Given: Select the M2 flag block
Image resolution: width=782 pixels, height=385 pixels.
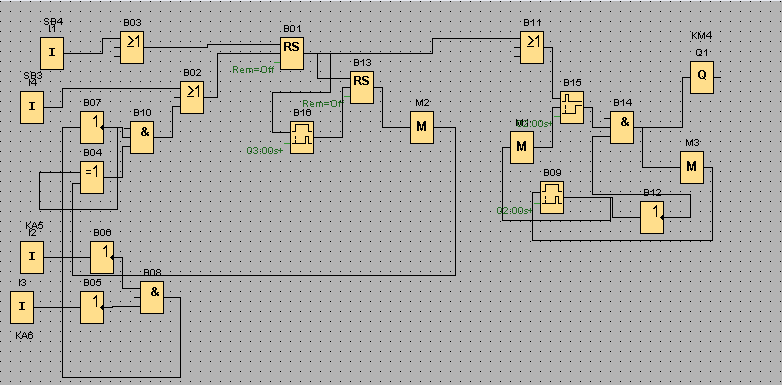Looking at the screenshot, I should tap(422, 127).
